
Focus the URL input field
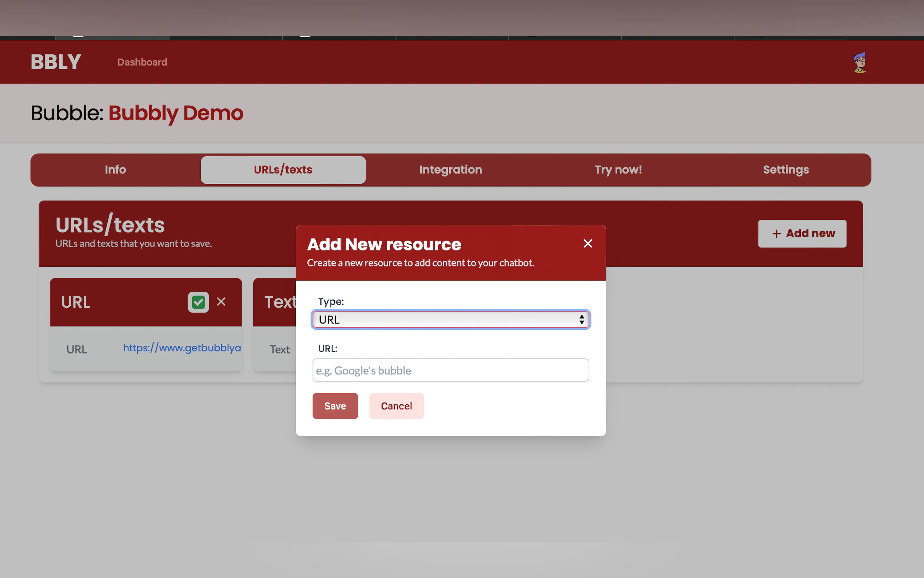click(450, 370)
